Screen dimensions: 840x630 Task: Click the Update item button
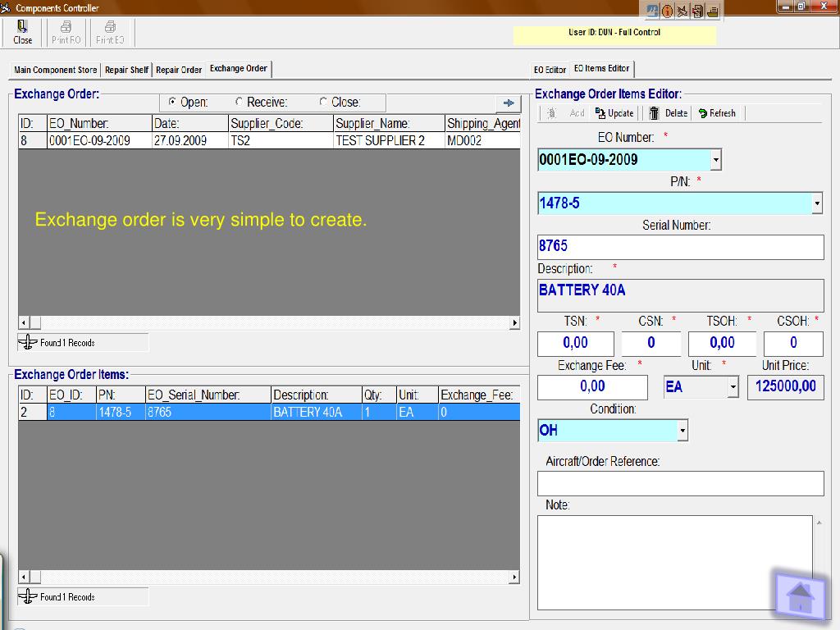[614, 113]
